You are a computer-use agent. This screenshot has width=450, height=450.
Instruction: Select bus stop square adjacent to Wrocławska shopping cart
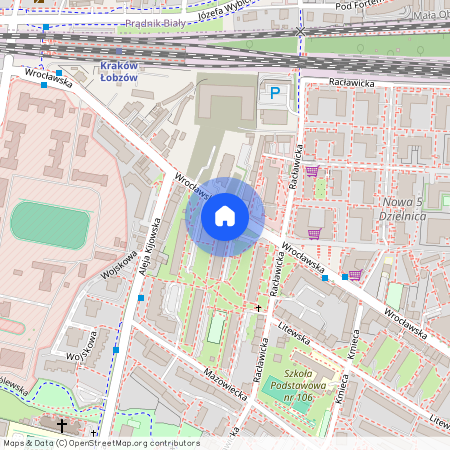(x=345, y=277)
